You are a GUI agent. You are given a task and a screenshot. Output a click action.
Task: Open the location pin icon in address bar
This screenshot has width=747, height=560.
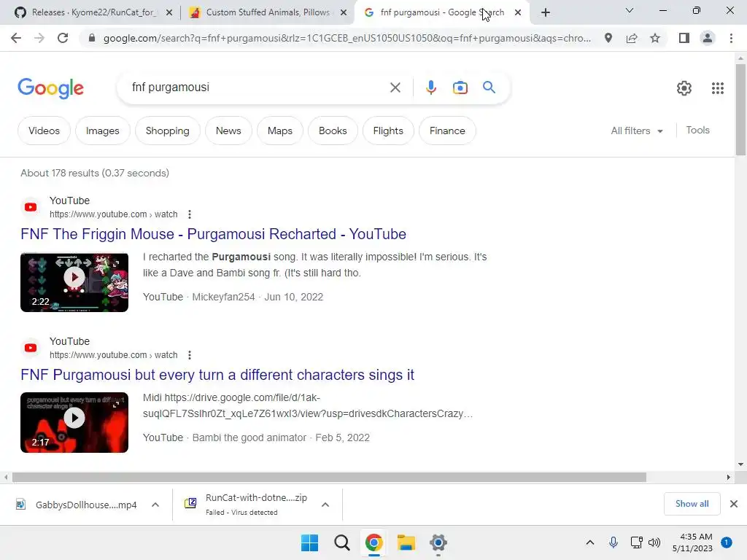608,38
